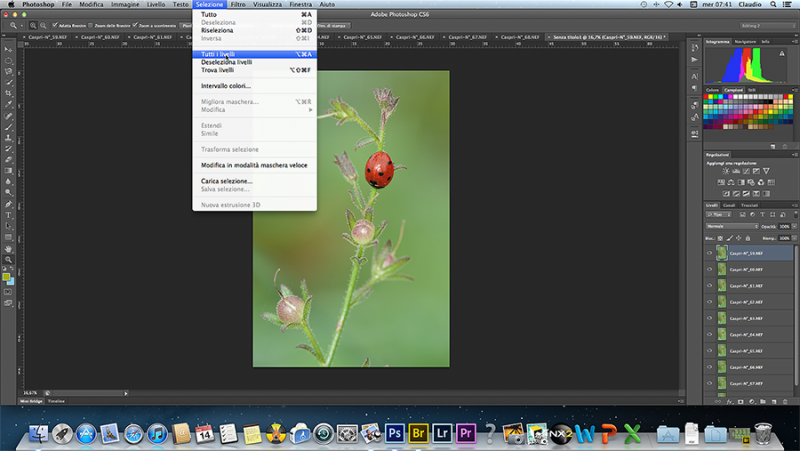
Task: Hide the Caspri-N°_67.NEF layer
Action: pyautogui.click(x=709, y=383)
